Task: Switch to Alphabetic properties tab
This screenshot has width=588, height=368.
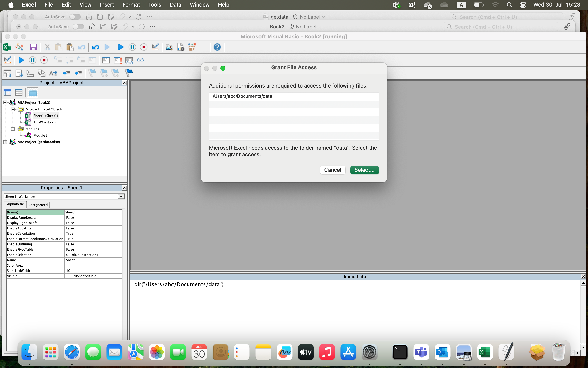Action: point(15,204)
